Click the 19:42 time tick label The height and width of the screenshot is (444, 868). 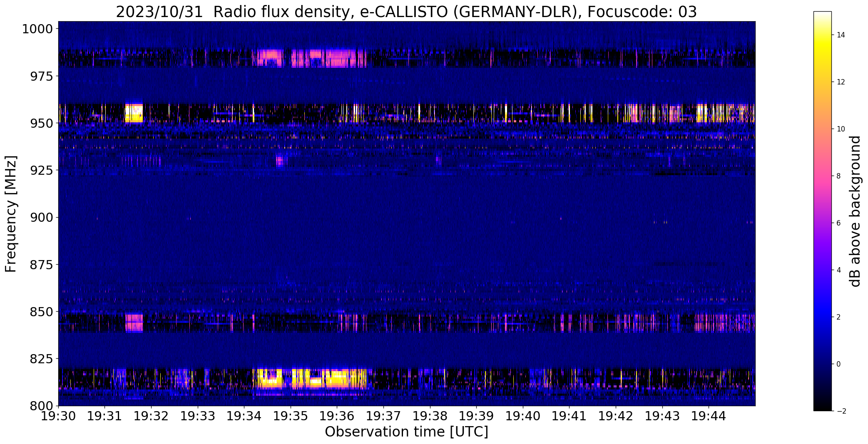point(616,416)
